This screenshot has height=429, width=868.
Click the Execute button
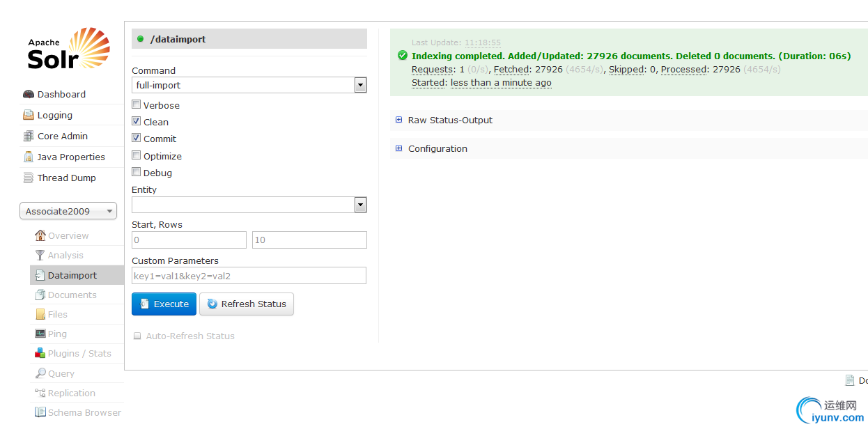[x=164, y=304]
